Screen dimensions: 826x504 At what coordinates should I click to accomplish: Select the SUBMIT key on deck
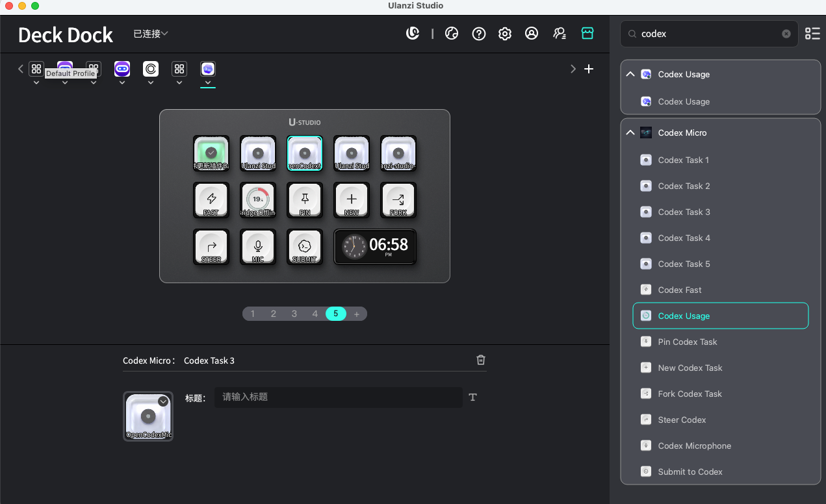click(305, 247)
